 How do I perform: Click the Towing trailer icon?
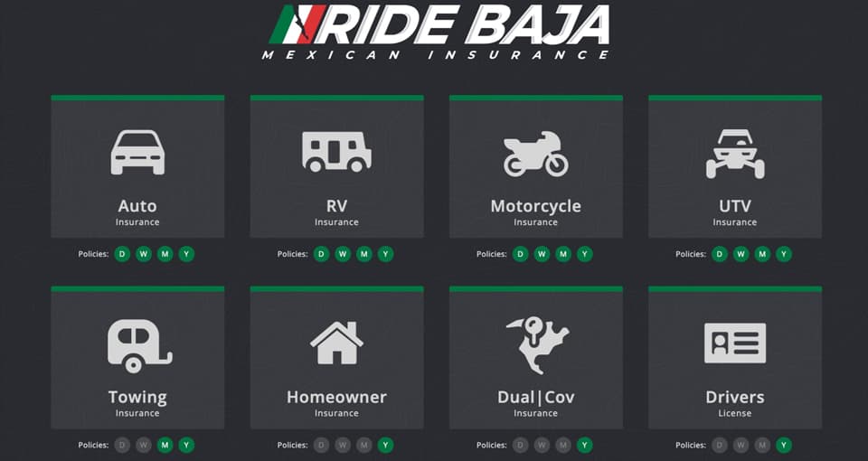pos(139,346)
